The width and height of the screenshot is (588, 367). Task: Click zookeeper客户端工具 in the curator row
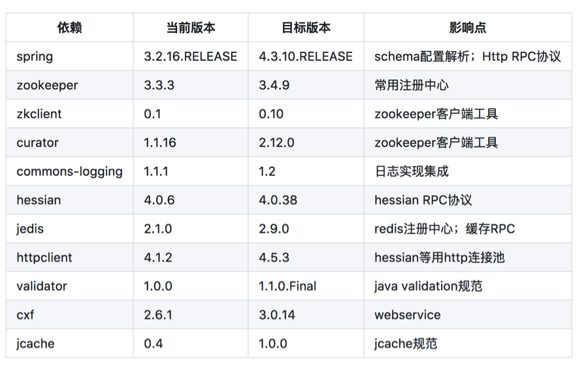click(x=468, y=143)
